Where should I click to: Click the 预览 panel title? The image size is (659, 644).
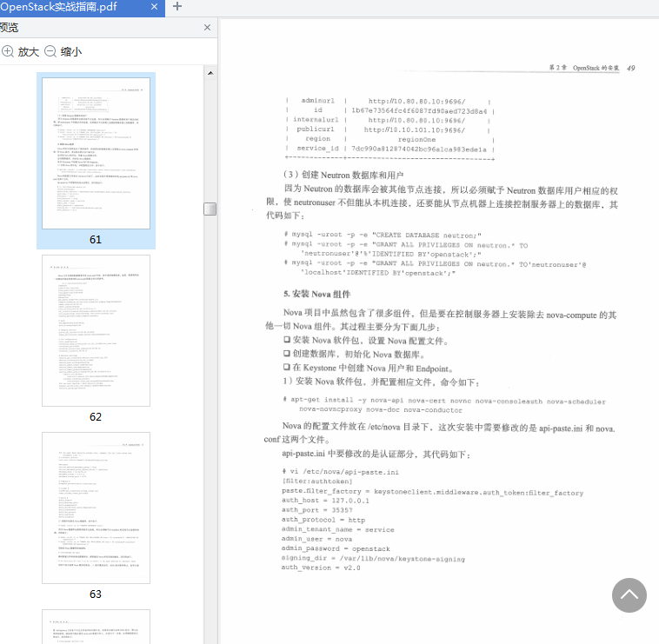[x=10, y=28]
